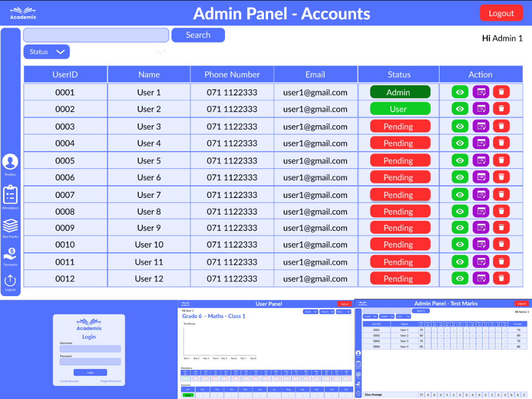The image size is (532, 399).
Task: Click the green eye icon for User 6
Action: (x=460, y=177)
